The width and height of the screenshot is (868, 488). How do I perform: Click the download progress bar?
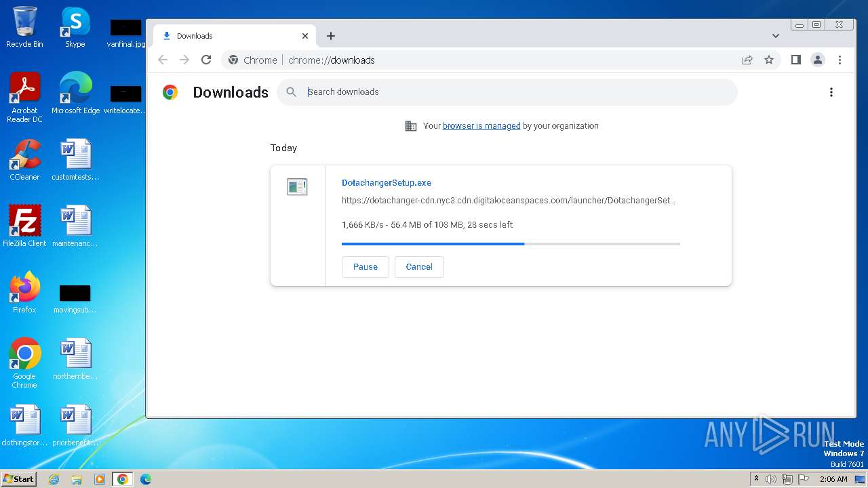511,243
